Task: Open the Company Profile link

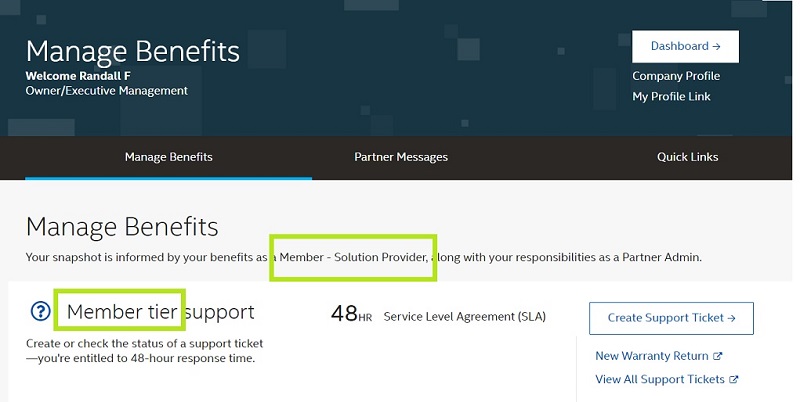Action: 676,76
